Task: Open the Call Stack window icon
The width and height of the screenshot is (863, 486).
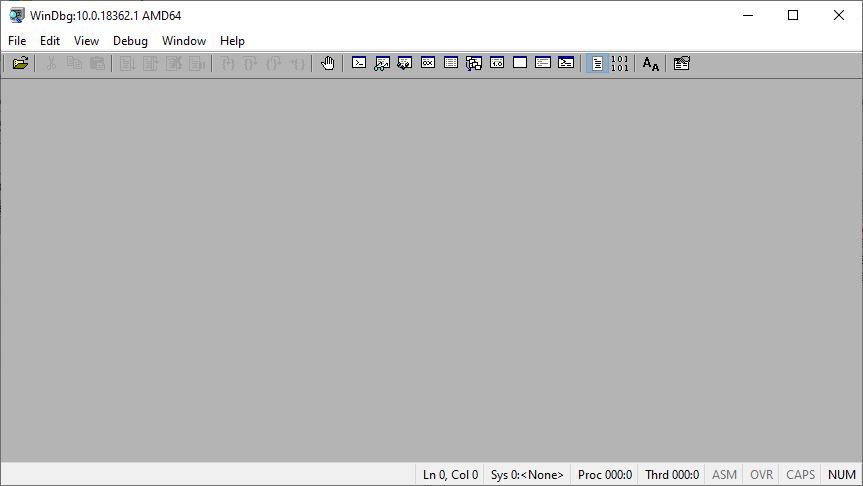Action: click(474, 63)
